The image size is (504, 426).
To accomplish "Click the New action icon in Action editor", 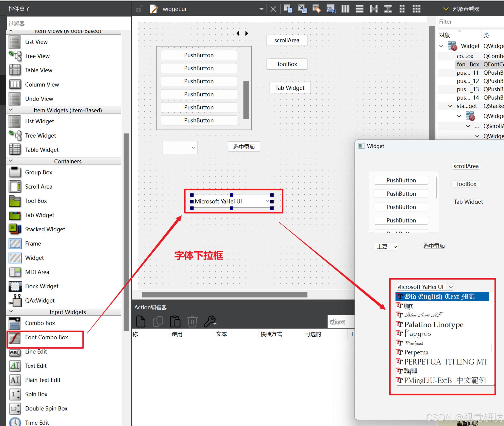I will (x=141, y=321).
